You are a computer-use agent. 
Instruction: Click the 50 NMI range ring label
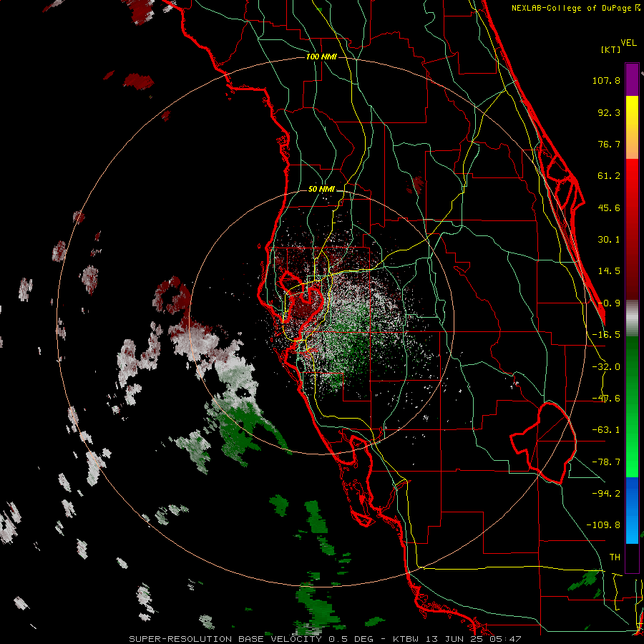321,190
